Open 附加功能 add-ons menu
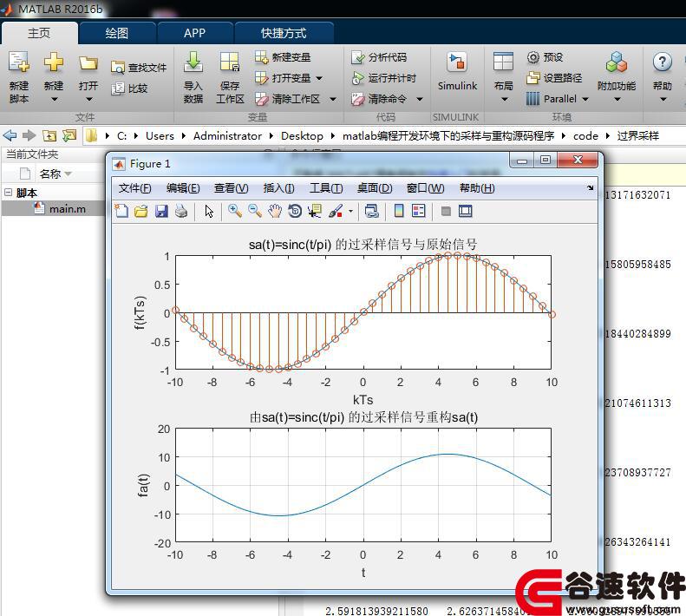The width and height of the screenshot is (686, 616). [617, 77]
